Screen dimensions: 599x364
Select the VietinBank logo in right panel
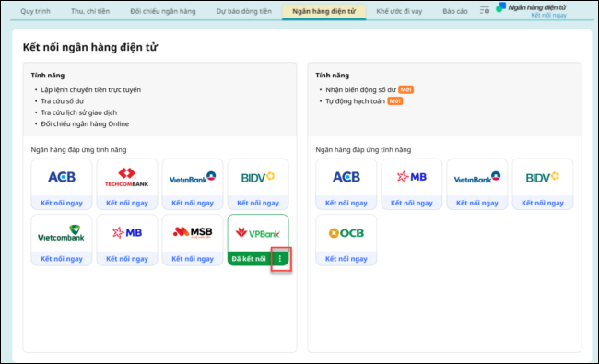(477, 178)
